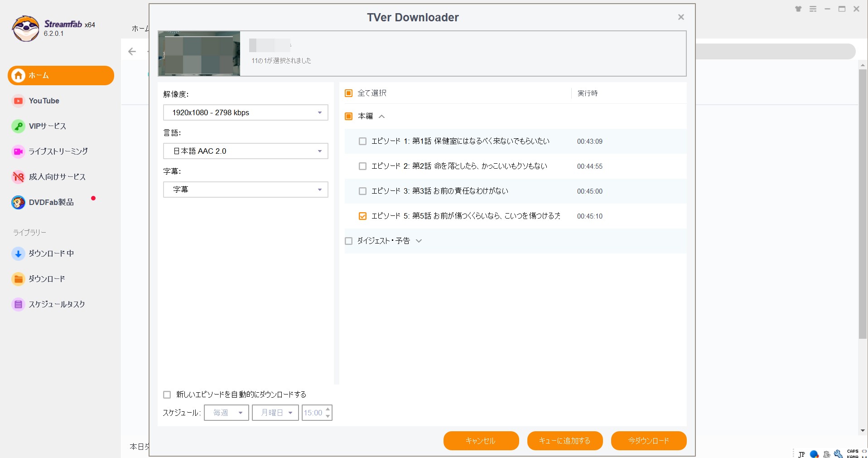Minimize the StreamFab window
Viewport: 868px width, 458px height.
coord(827,9)
